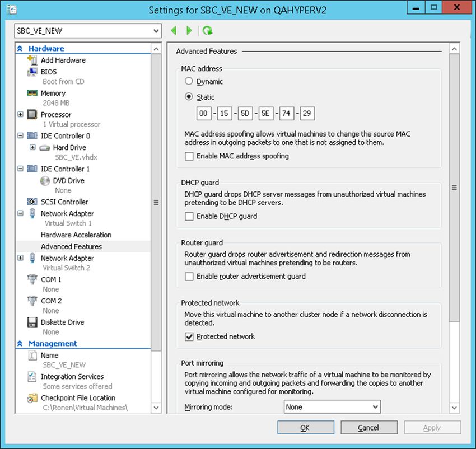
Task: Check Enable router advertisement guard
Action: [189, 276]
